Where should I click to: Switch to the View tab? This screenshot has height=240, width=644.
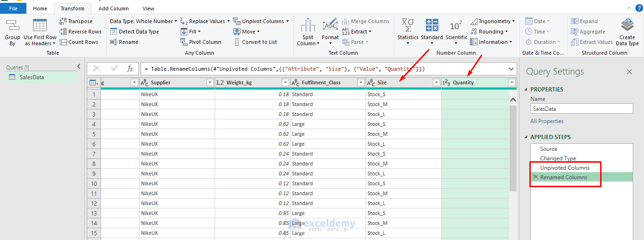(148, 8)
